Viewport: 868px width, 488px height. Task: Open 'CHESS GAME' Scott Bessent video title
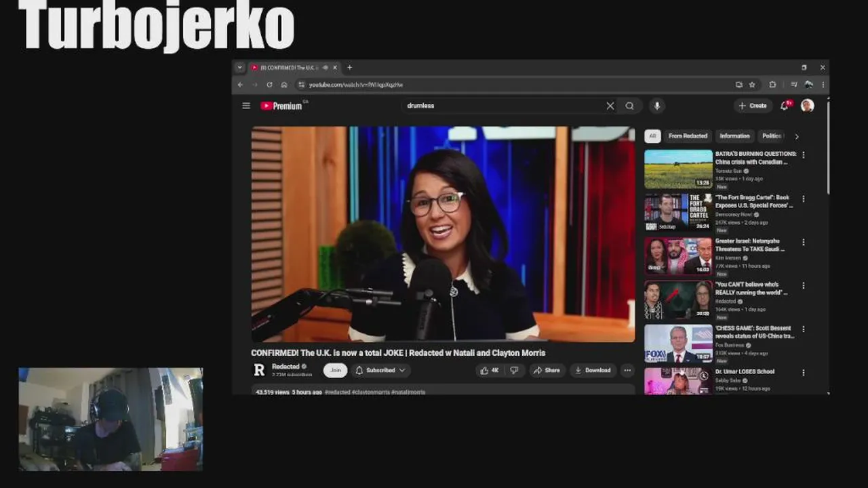tap(755, 332)
